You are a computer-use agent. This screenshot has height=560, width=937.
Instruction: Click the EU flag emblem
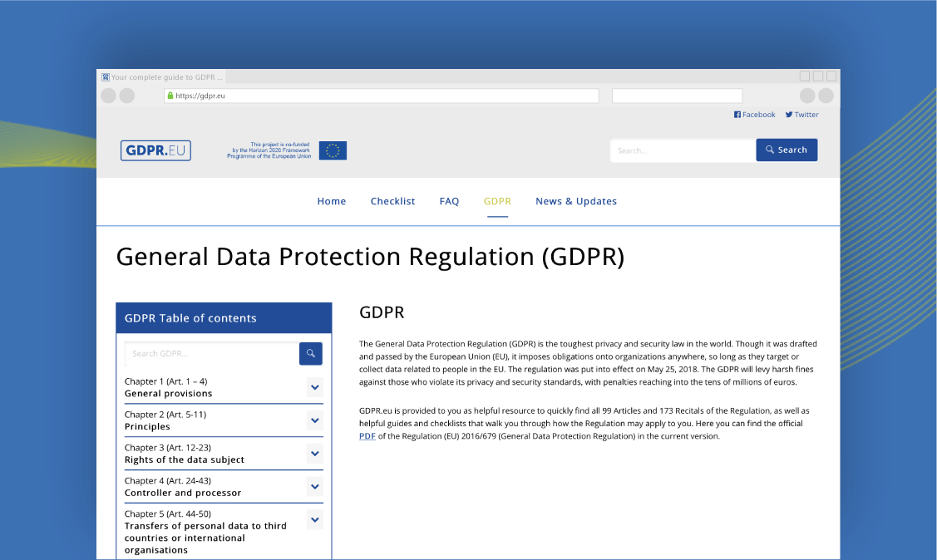pos(333,150)
